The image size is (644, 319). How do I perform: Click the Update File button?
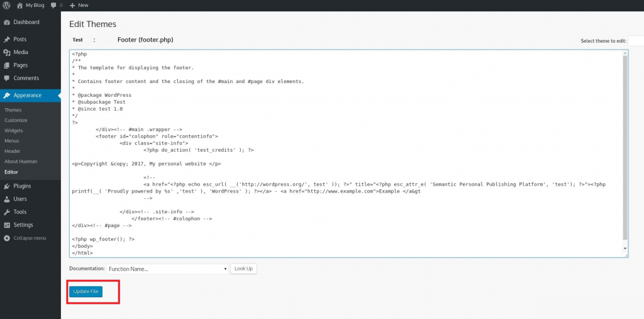86,291
